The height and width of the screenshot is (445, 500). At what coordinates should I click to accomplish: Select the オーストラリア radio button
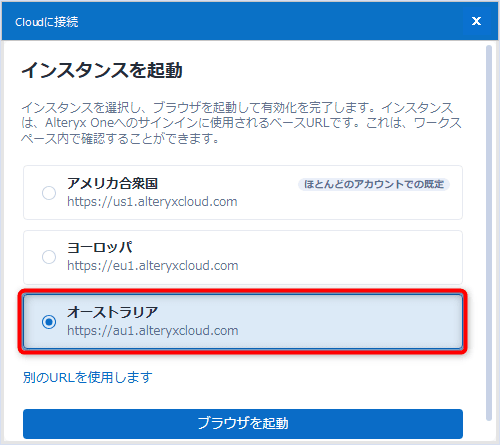click(49, 322)
